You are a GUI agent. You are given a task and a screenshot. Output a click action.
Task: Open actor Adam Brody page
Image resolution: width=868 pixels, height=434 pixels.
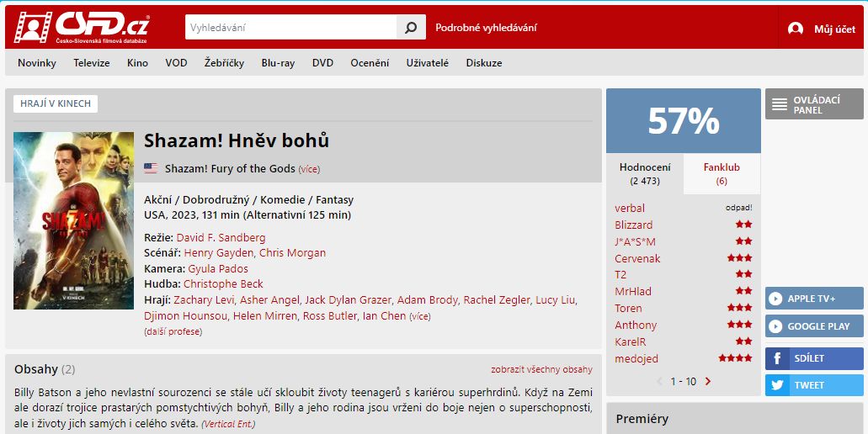click(428, 300)
